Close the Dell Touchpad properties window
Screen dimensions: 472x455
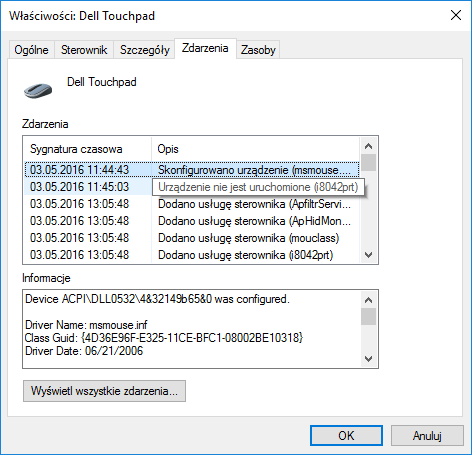click(456, 15)
